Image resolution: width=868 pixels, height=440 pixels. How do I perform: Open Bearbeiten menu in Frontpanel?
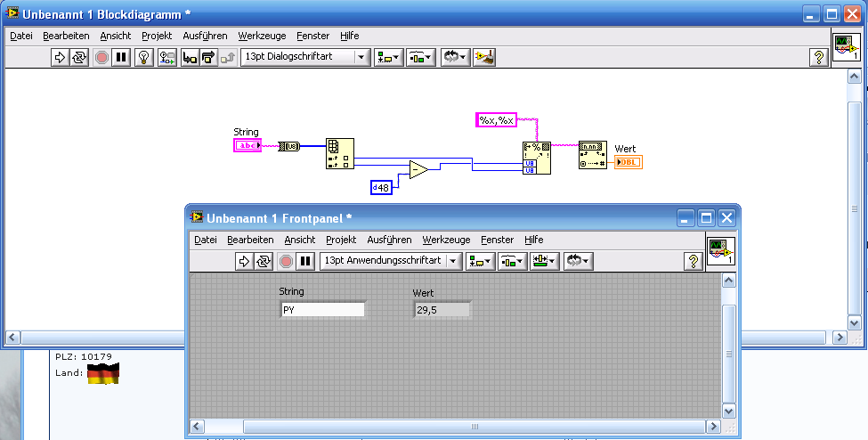250,240
